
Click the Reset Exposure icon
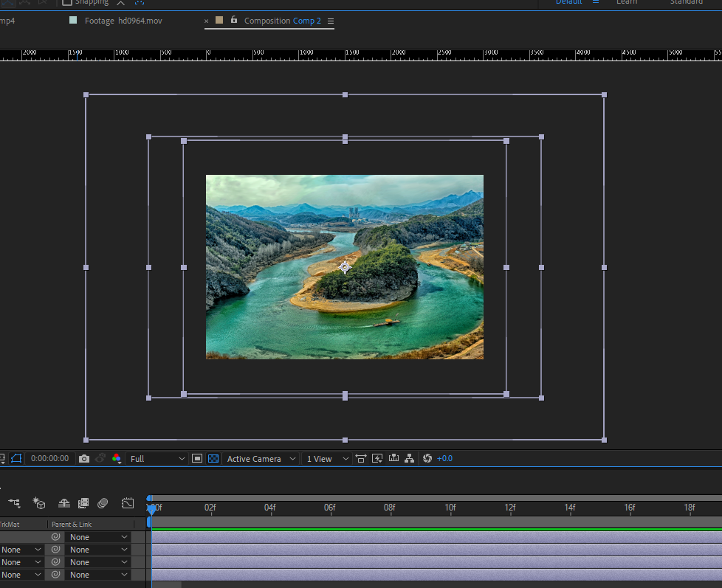(427, 459)
